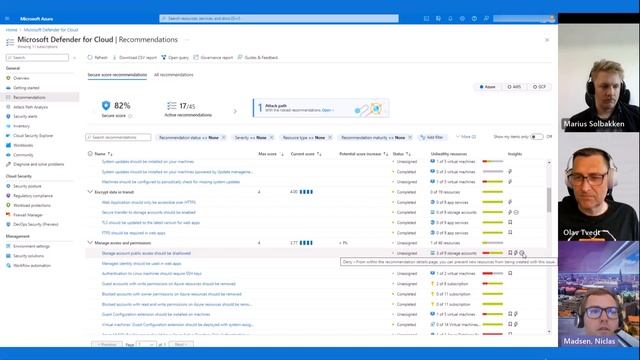The width and height of the screenshot is (640, 360).
Task: Open Workbooks in sidebar
Action: (x=23, y=145)
